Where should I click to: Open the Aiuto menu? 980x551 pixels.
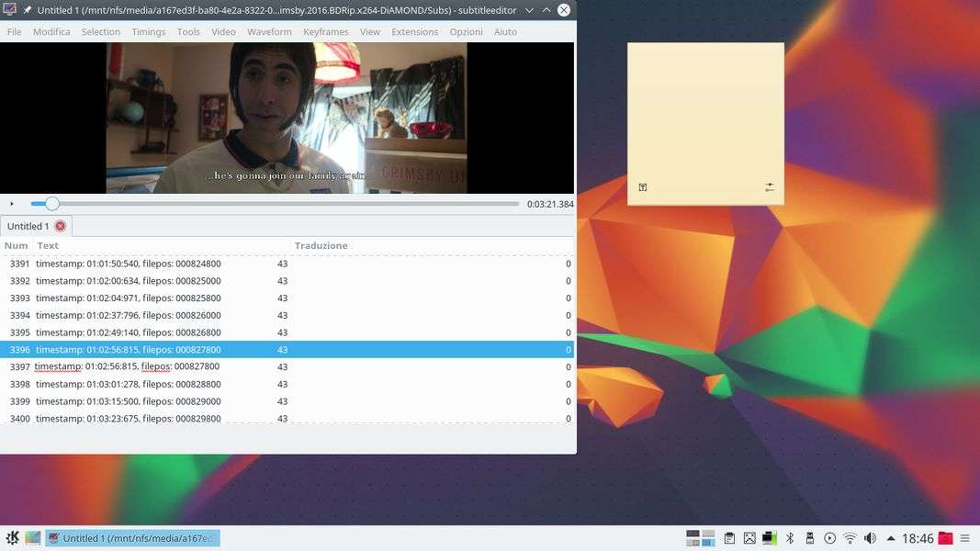[x=506, y=32]
